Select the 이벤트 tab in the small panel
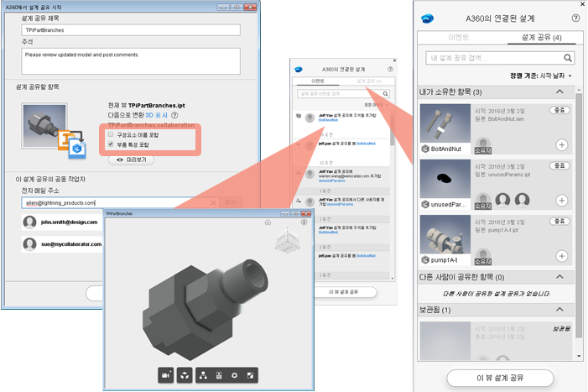The image size is (588, 392). click(318, 81)
